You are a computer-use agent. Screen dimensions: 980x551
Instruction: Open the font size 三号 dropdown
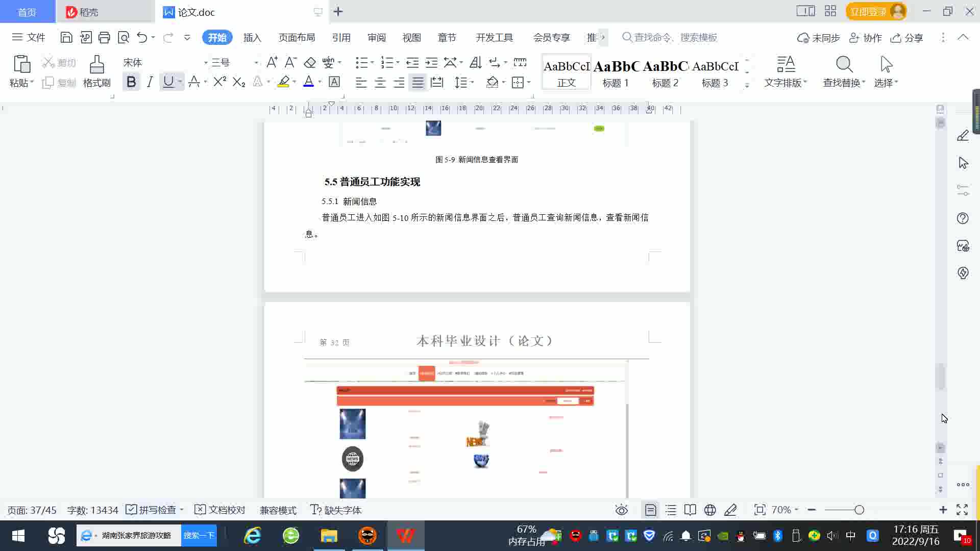point(256,63)
